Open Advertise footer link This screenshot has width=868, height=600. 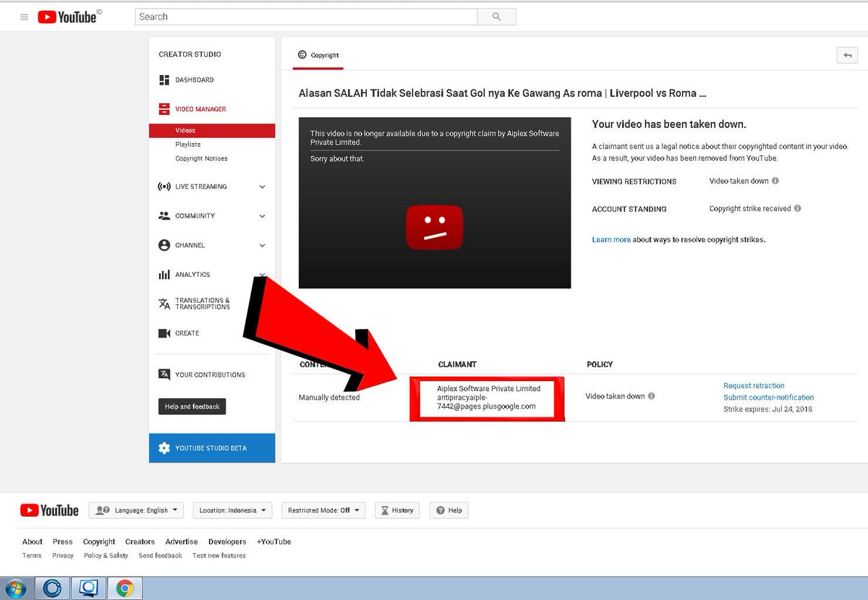(182, 541)
